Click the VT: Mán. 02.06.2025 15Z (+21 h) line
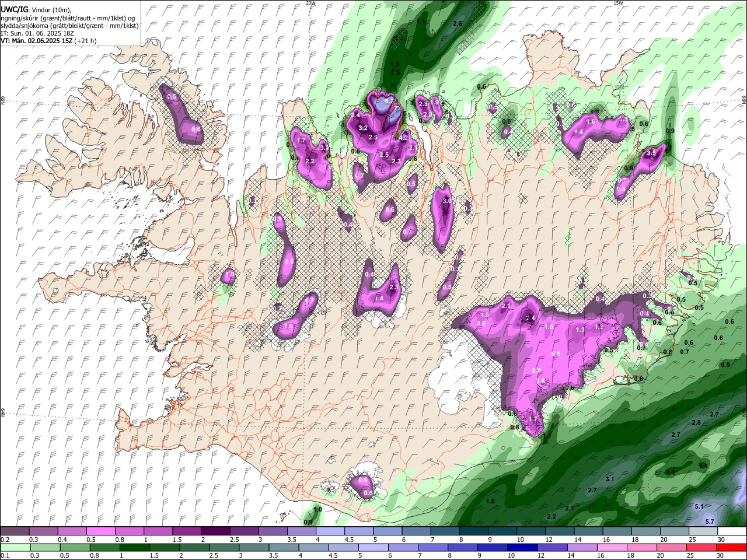Viewport: 747px width, 560px height. (x=48, y=41)
